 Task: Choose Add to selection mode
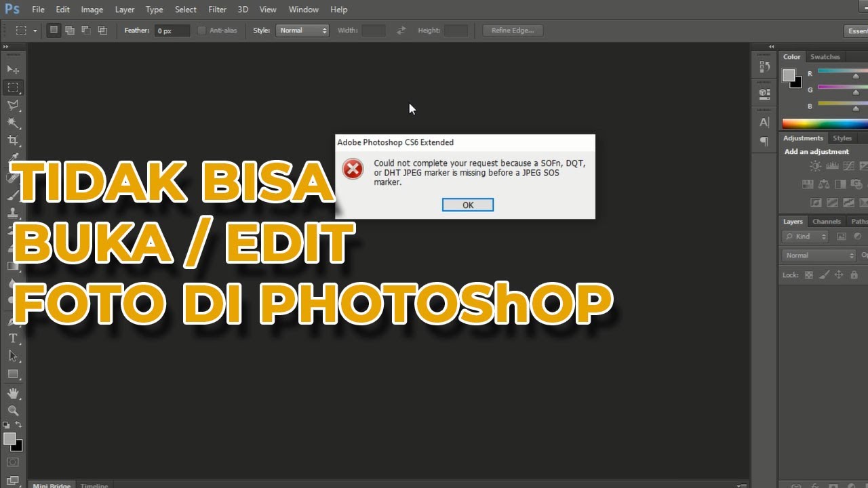click(70, 30)
